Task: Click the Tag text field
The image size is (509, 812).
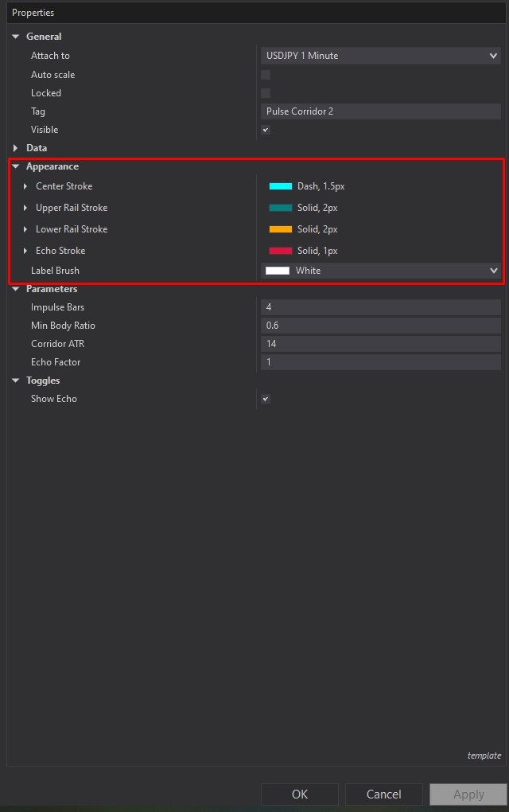Action: (x=380, y=111)
